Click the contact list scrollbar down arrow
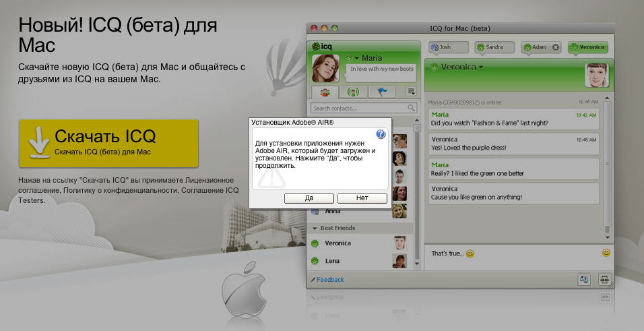644x331 pixels. pos(417,263)
